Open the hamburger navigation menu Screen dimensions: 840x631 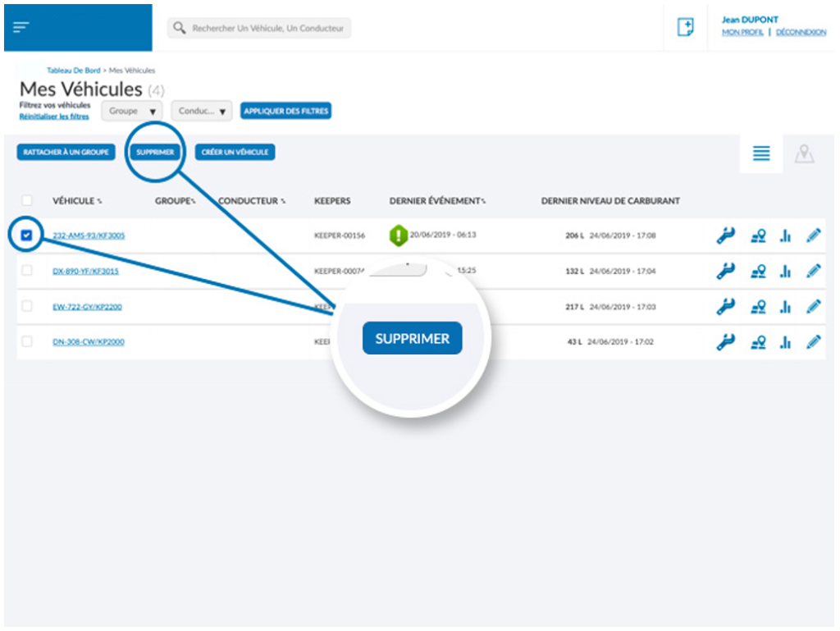(21, 27)
